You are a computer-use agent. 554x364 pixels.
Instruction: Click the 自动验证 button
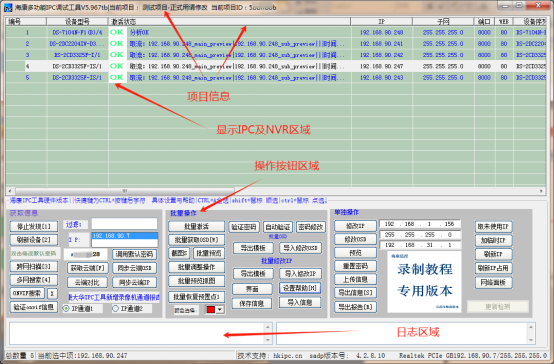(278, 227)
